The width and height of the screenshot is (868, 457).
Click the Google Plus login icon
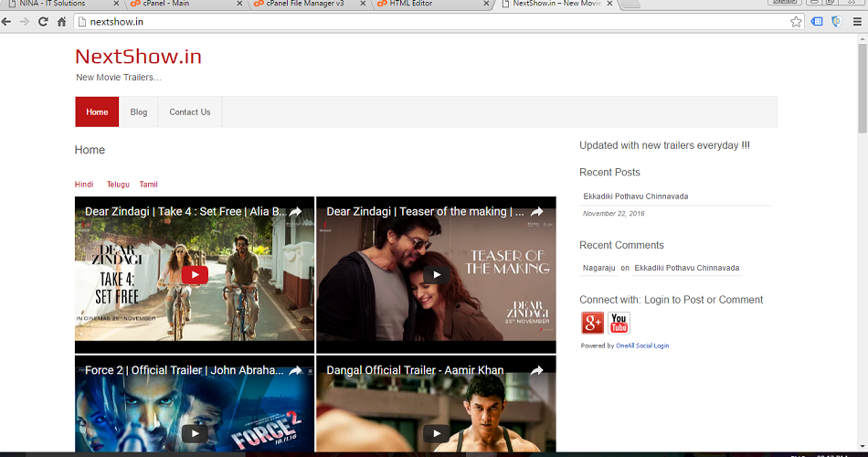tap(593, 323)
